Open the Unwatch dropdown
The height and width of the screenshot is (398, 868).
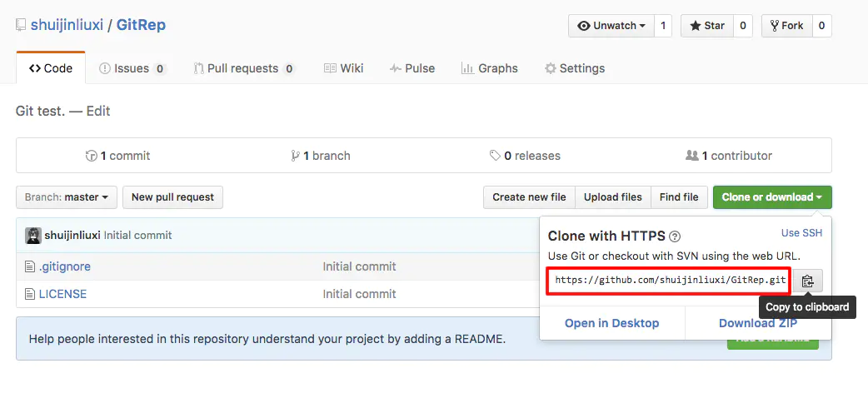click(x=611, y=26)
